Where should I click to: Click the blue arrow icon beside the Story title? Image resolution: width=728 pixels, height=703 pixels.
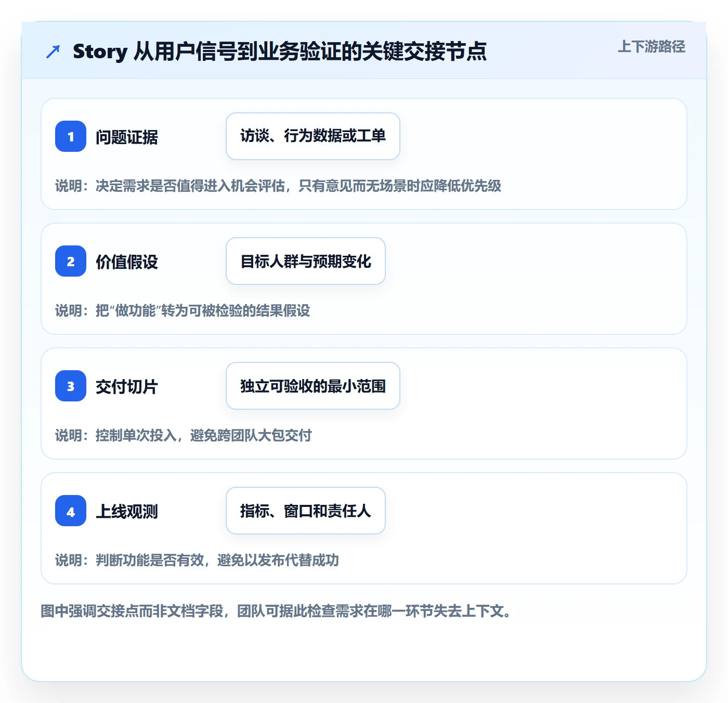(53, 51)
